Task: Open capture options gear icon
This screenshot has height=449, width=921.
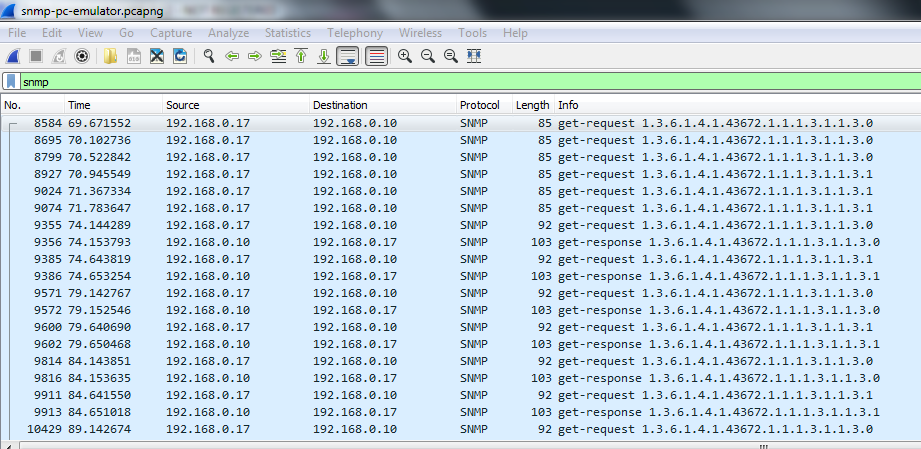Action: point(82,56)
